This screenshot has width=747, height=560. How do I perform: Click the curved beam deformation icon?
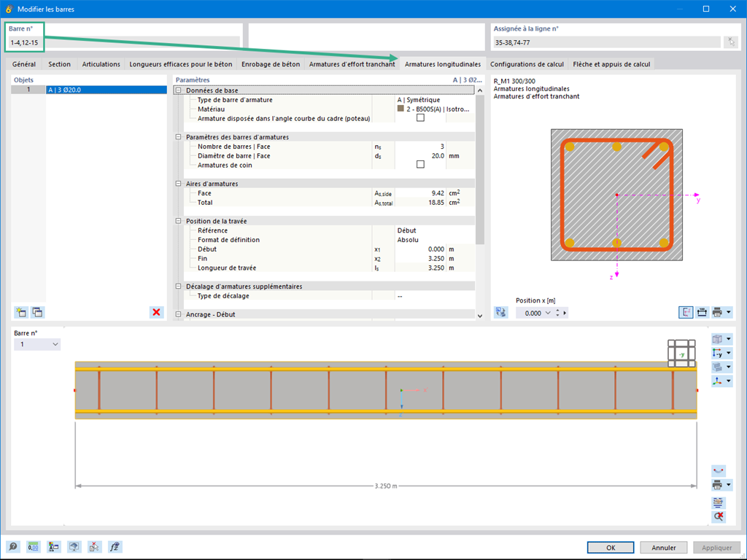(719, 471)
